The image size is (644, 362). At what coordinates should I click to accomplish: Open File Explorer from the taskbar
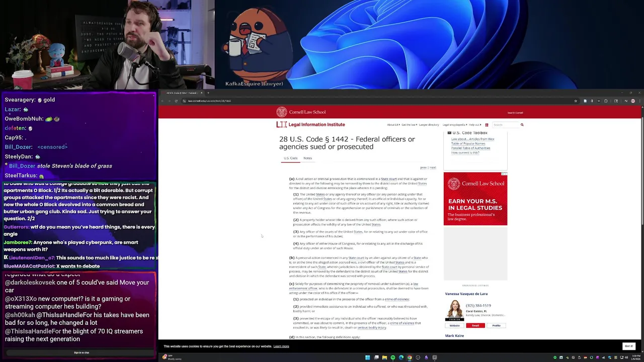(x=384, y=357)
